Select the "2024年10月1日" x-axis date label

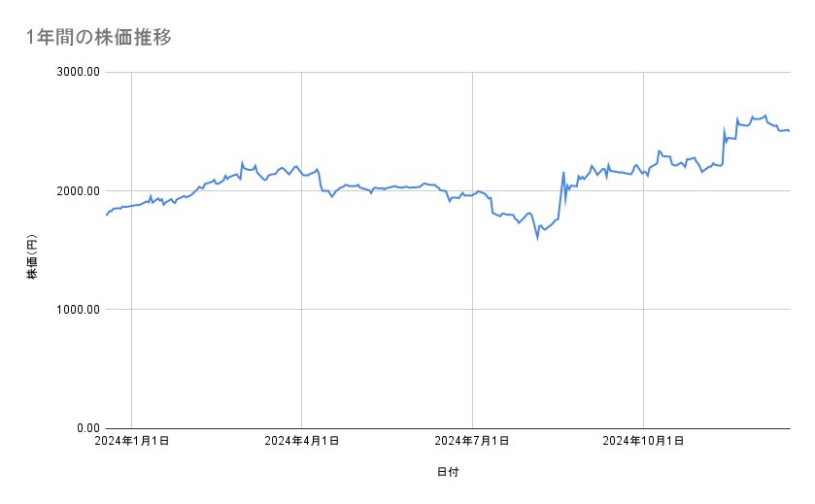coord(642,442)
